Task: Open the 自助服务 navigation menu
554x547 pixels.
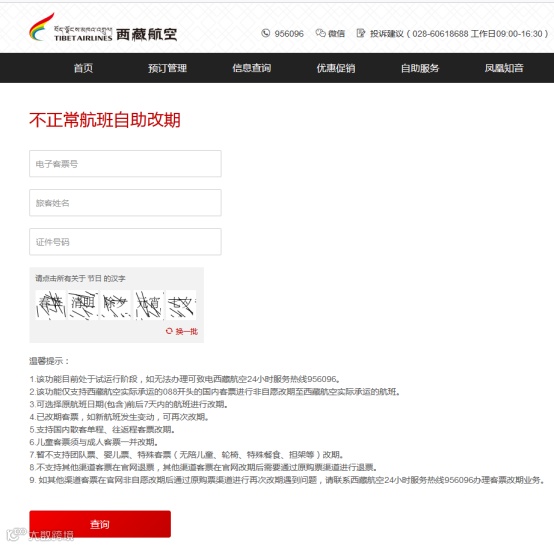Action: coord(420,68)
